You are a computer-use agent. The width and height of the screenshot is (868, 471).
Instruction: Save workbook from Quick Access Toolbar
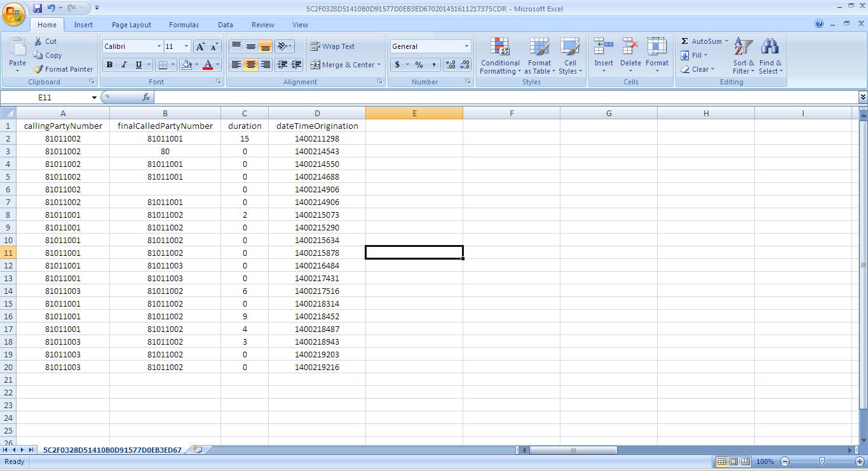point(37,8)
